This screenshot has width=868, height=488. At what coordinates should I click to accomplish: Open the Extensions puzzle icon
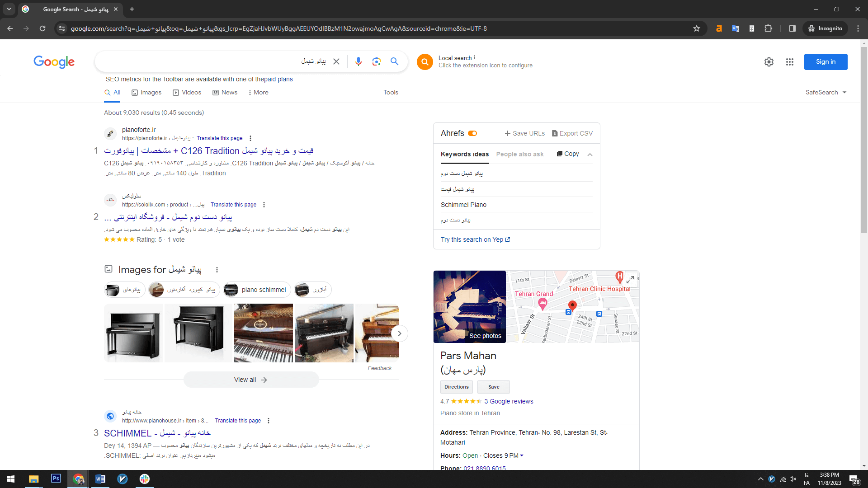click(768, 28)
